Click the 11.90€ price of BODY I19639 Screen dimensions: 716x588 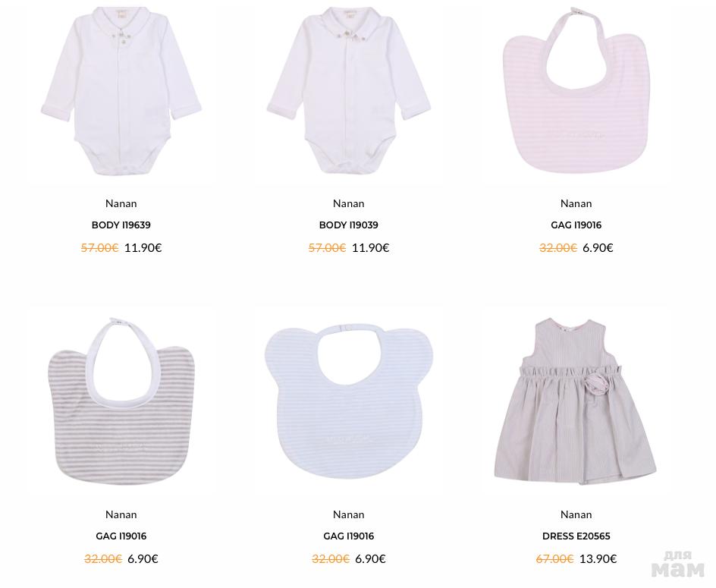[x=143, y=247]
